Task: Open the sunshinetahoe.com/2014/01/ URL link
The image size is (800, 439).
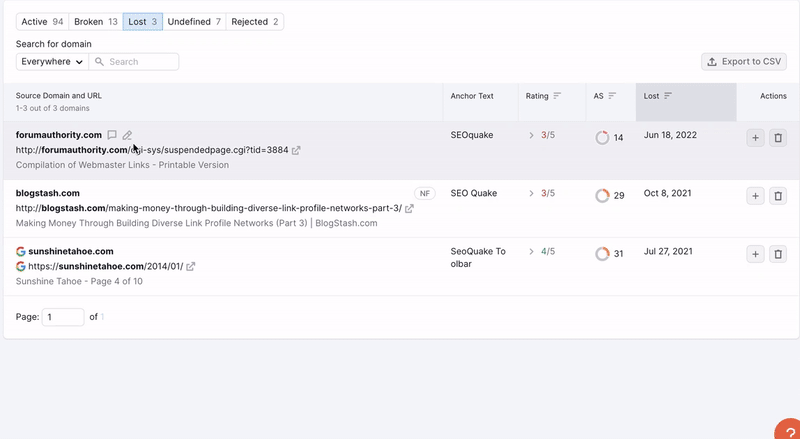Action: [106, 266]
